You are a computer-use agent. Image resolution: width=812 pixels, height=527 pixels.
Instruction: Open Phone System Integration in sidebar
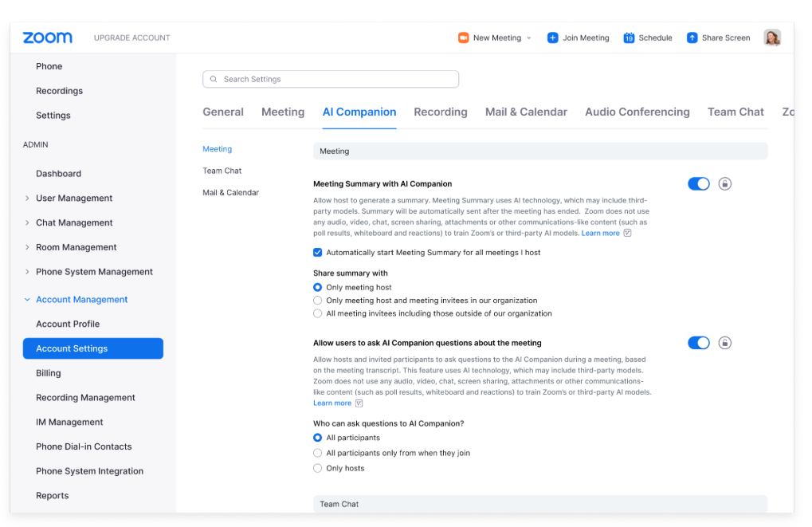pyautogui.click(x=89, y=471)
